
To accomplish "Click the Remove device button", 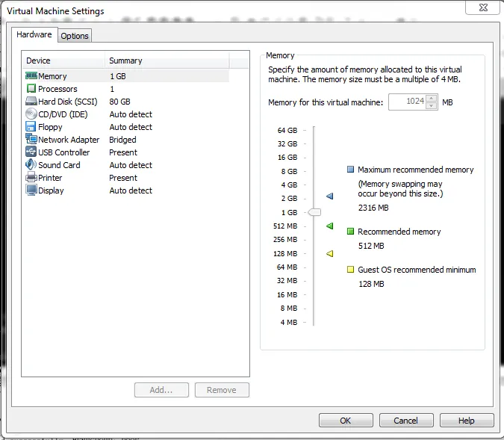I will pos(222,390).
